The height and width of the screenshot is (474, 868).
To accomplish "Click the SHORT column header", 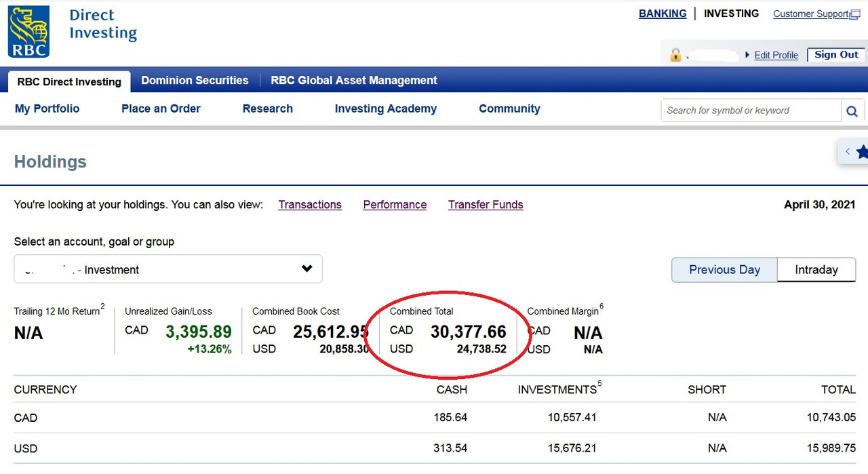I will tap(707, 390).
